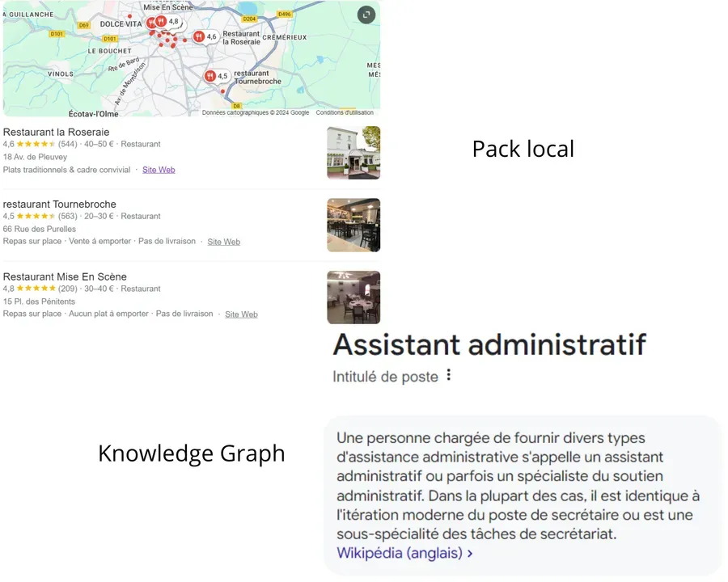Image resolution: width=728 pixels, height=582 pixels.
Task: Visit restaurant Tournebroche's Site Web link
Action: click(x=223, y=241)
